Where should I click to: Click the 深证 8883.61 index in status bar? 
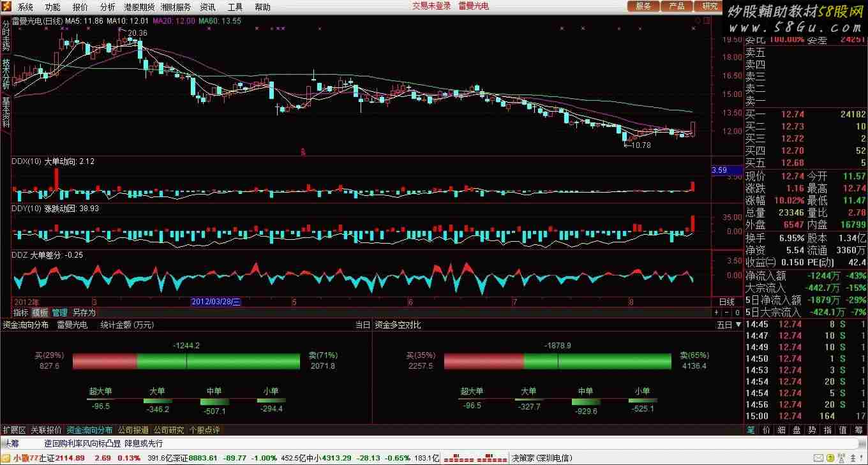195,458
